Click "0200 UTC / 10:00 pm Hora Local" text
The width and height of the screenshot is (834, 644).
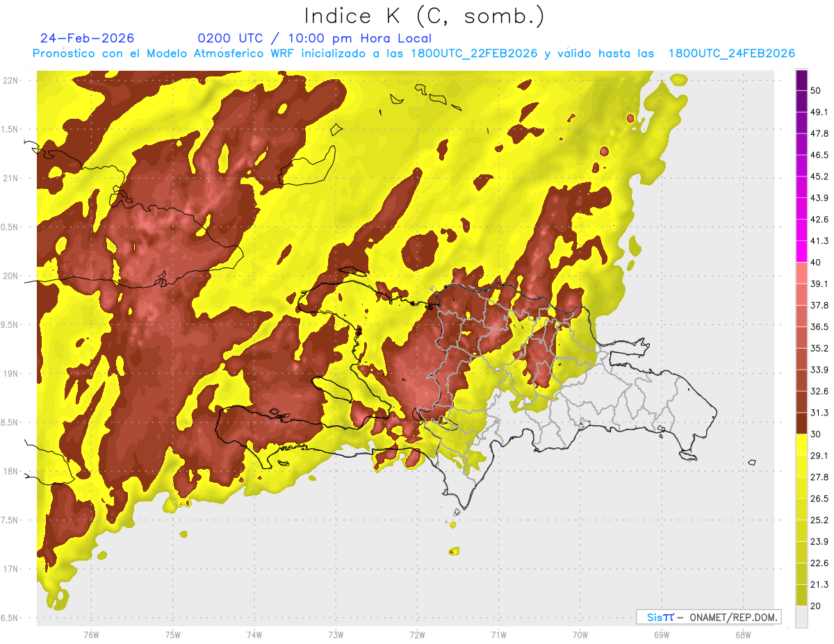pyautogui.click(x=314, y=38)
